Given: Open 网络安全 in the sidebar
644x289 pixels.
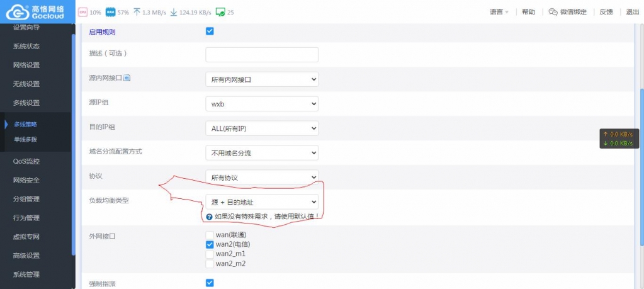Looking at the screenshot, I should click(x=26, y=180).
